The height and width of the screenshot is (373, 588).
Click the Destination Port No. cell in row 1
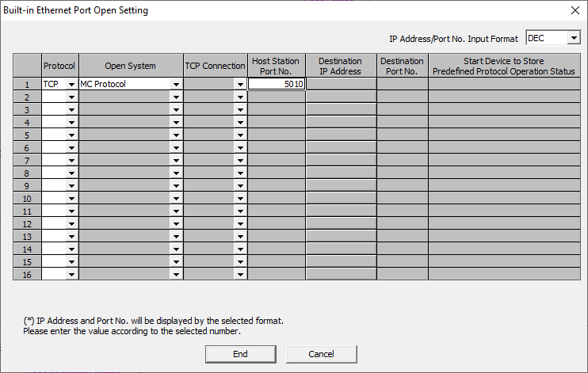tap(402, 84)
